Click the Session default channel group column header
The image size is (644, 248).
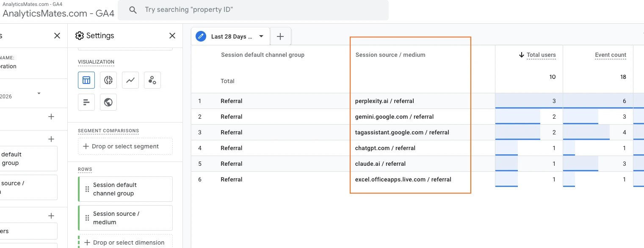(263, 55)
